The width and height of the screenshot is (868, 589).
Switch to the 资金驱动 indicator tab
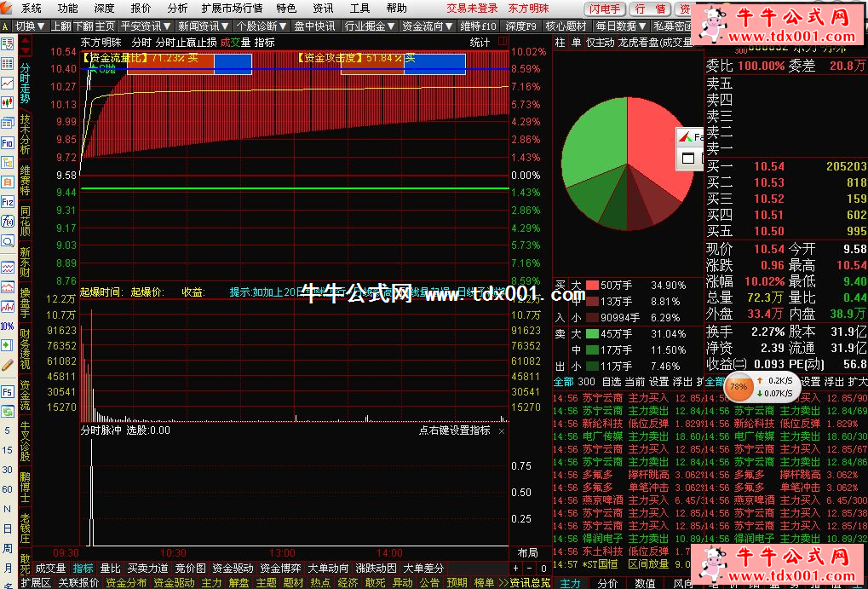pyautogui.click(x=233, y=568)
